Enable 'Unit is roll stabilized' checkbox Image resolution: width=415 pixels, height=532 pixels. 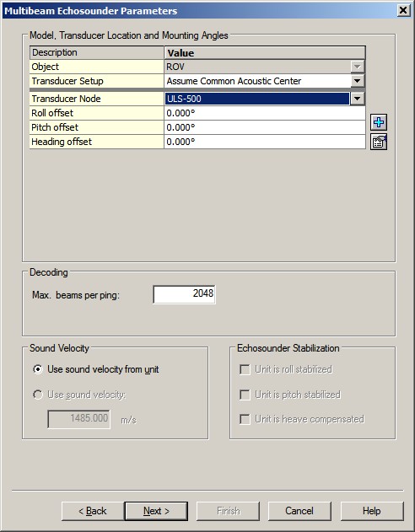[245, 369]
